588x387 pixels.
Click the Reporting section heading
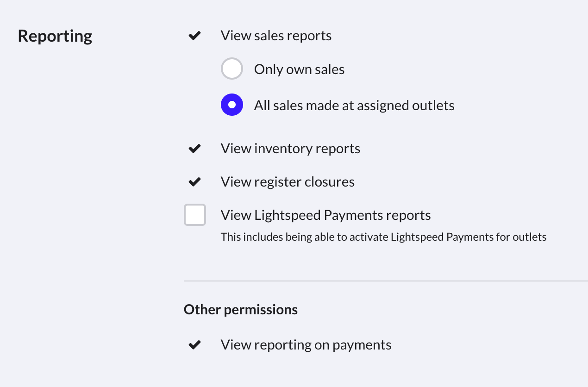tap(55, 36)
